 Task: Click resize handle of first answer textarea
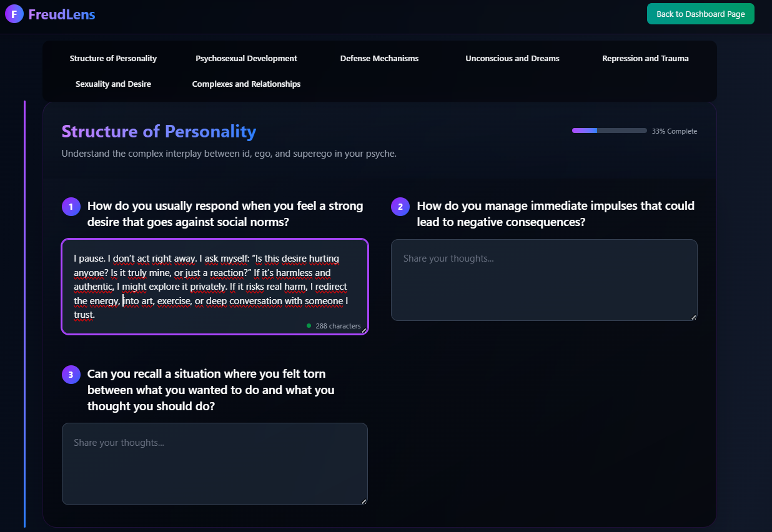364,331
